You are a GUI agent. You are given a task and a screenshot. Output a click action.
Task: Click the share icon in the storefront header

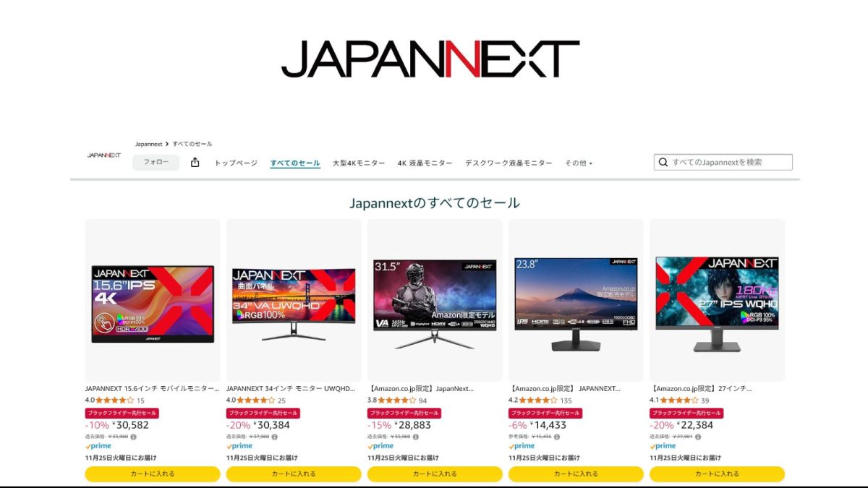[x=194, y=162]
